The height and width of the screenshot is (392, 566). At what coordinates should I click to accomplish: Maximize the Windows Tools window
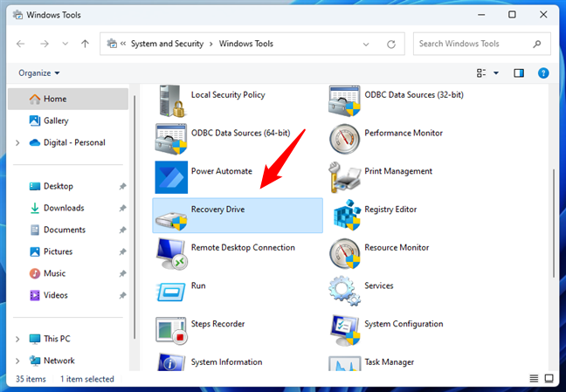[x=512, y=15]
